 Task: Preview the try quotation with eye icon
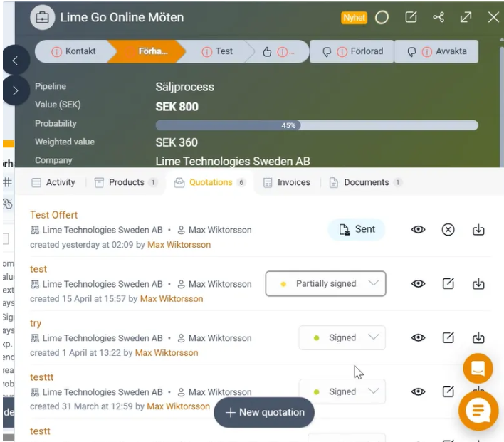[x=418, y=337]
